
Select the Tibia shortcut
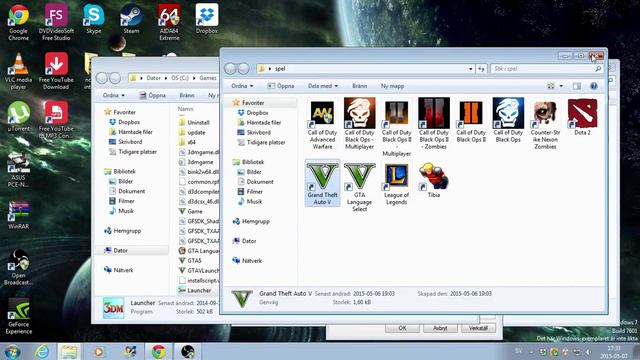(434, 180)
